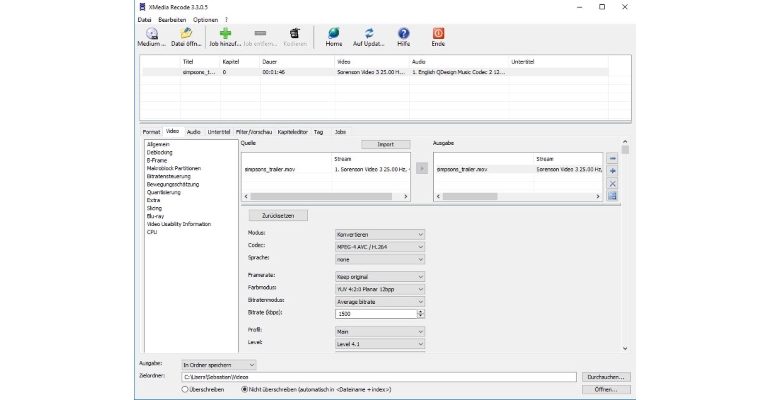This screenshot has width=770, height=400.
Task: Click the Bitrate (kbps) stepper arrows
Action: coord(421,314)
